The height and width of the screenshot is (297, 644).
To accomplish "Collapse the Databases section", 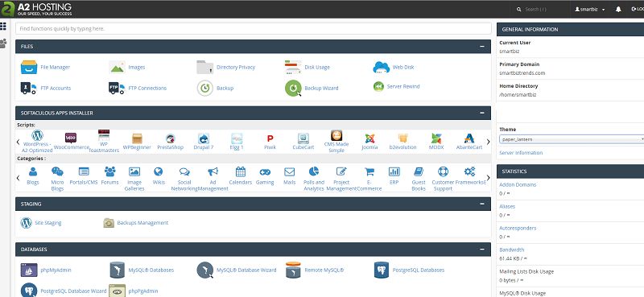I will [481, 250].
